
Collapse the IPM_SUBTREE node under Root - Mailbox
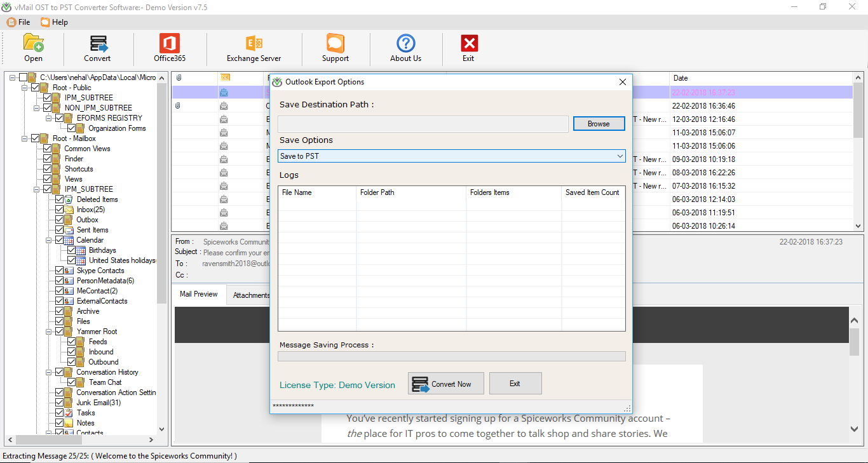(37, 189)
